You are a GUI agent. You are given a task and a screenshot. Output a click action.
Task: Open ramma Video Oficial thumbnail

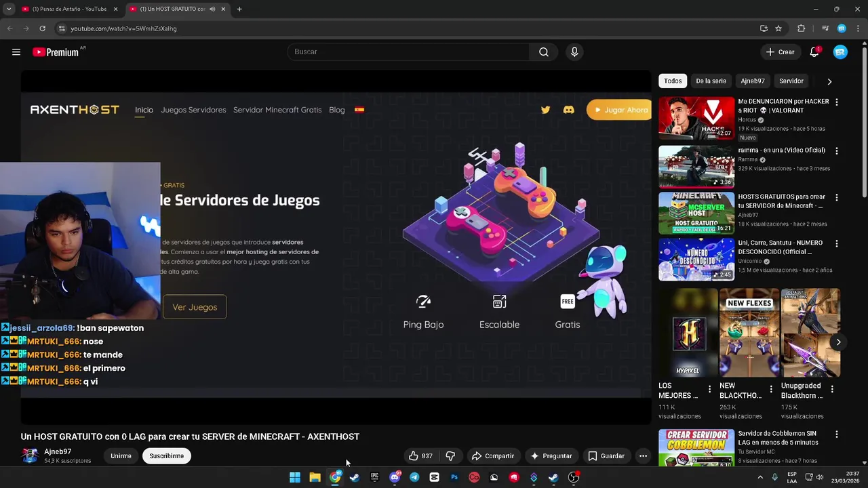coord(696,167)
